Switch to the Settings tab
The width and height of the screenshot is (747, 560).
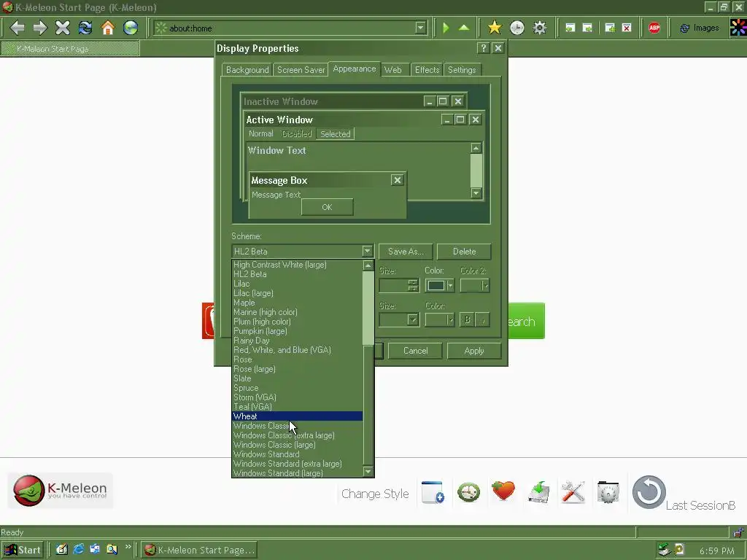462,70
